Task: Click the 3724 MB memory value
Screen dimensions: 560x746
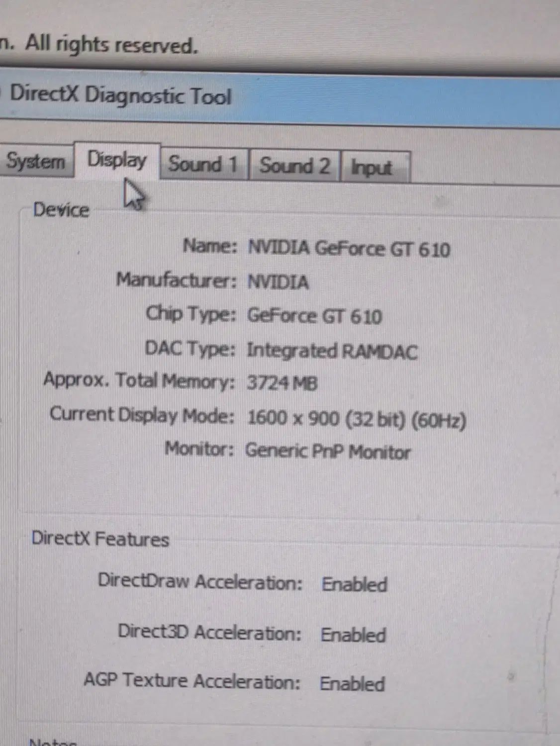Action: 282,383
